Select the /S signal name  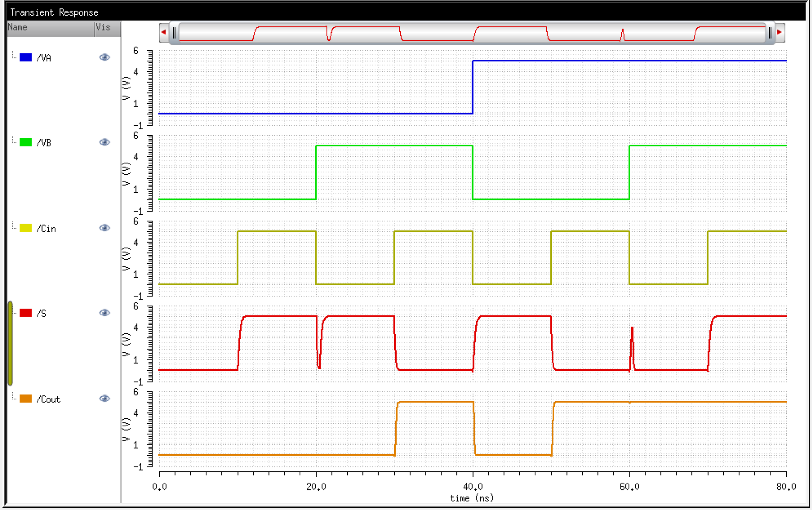coord(41,314)
